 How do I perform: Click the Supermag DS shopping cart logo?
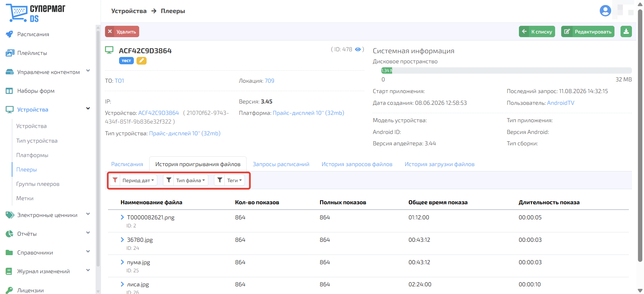[36, 13]
